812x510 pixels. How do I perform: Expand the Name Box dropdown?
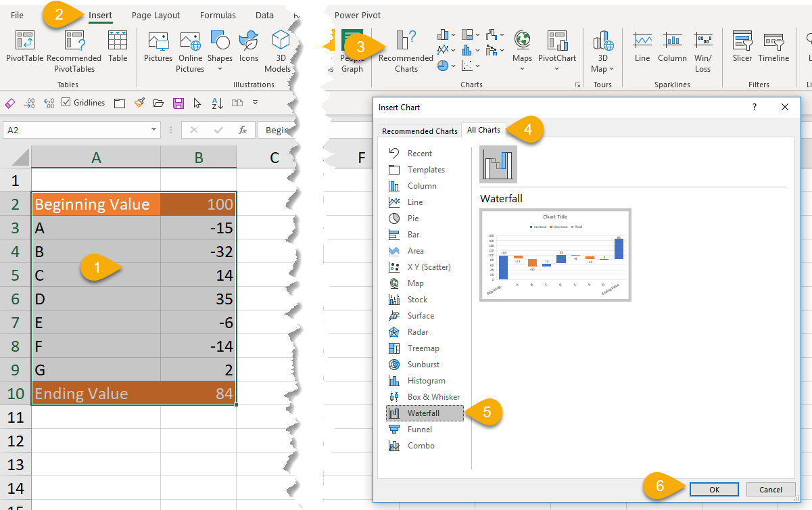[x=154, y=130]
